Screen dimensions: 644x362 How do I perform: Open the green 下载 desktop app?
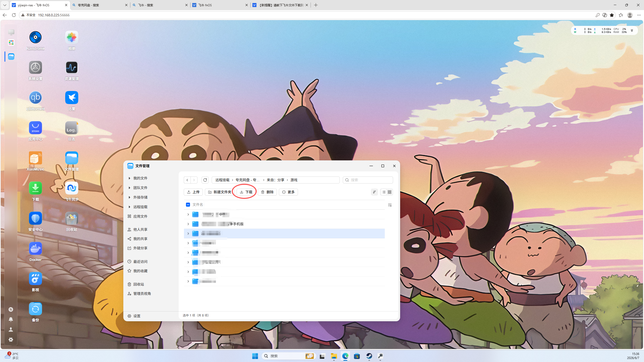[35, 188]
